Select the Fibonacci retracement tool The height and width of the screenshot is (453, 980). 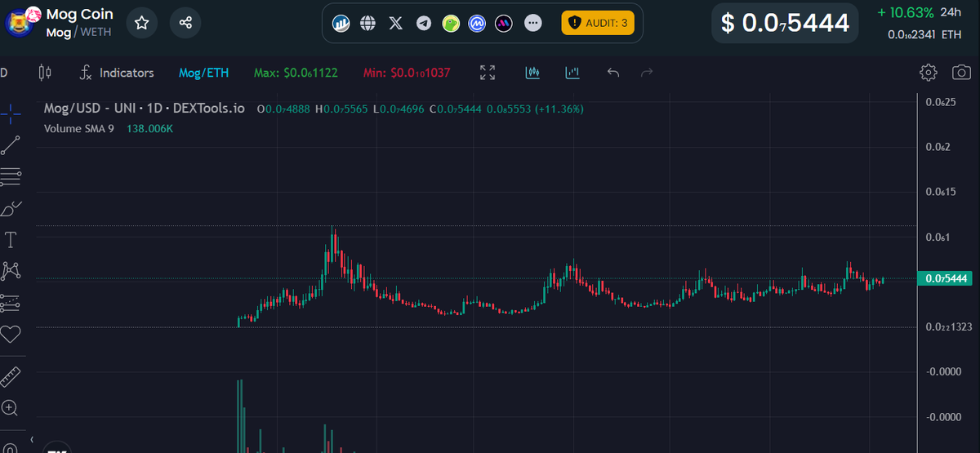click(x=11, y=176)
